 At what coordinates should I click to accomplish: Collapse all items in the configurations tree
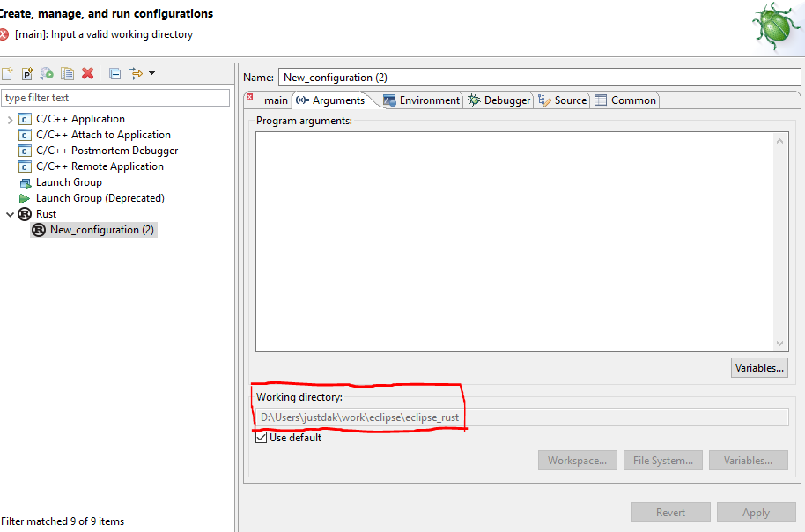[114, 73]
